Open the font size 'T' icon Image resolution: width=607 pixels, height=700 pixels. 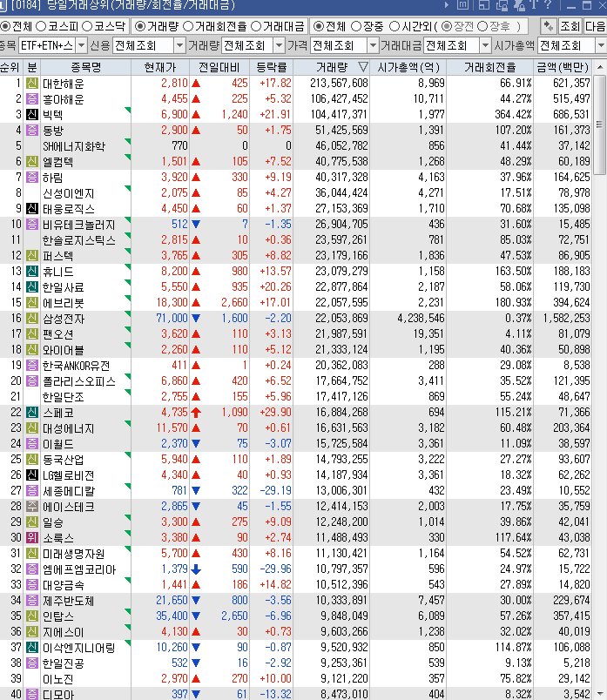point(534,5)
